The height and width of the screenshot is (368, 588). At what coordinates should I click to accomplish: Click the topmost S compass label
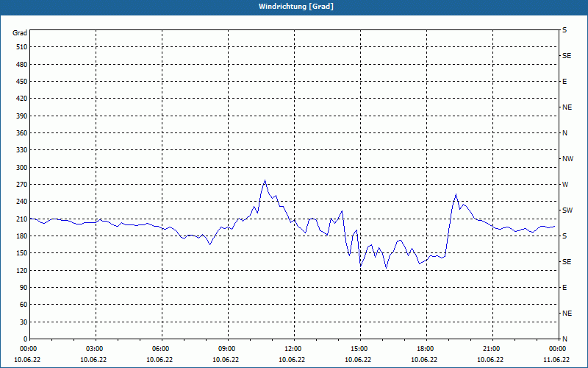click(x=564, y=30)
